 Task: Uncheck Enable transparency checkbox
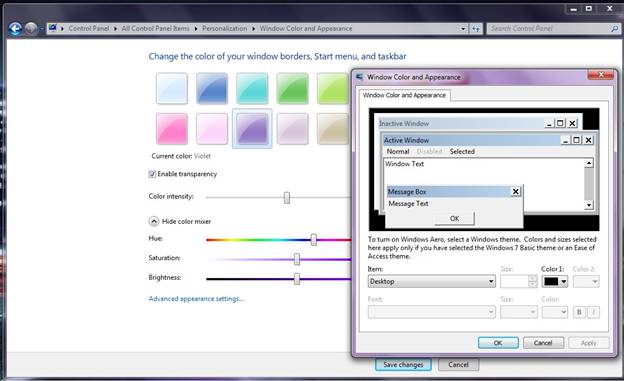coord(152,174)
